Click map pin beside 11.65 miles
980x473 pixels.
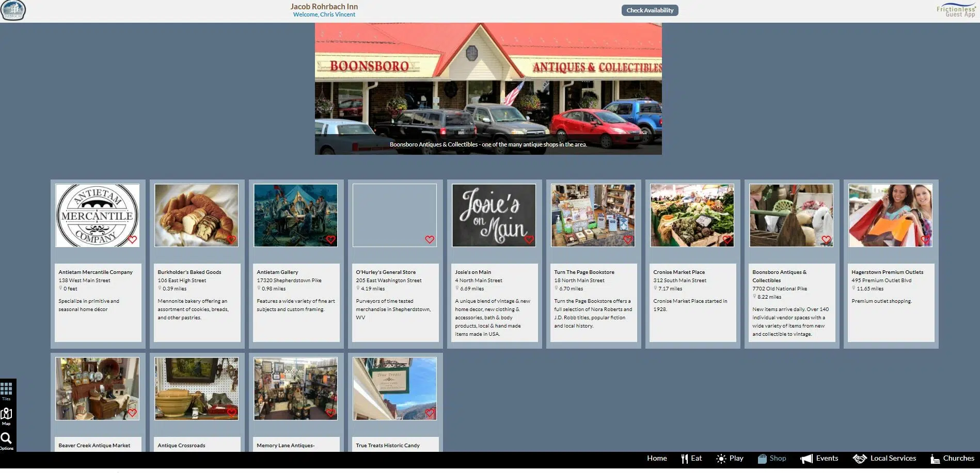pyautogui.click(x=853, y=288)
